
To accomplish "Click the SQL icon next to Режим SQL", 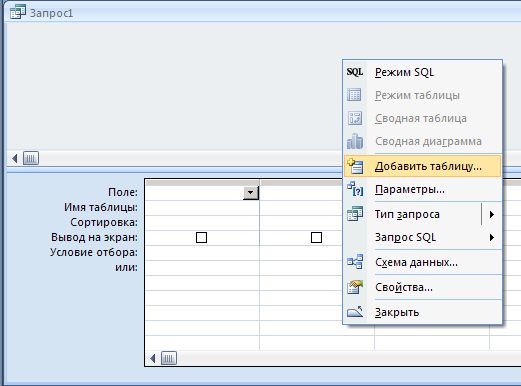I will pos(355,72).
